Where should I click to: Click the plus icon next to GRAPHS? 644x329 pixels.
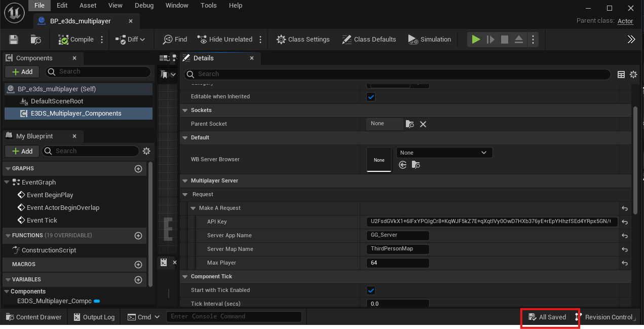coord(138,169)
